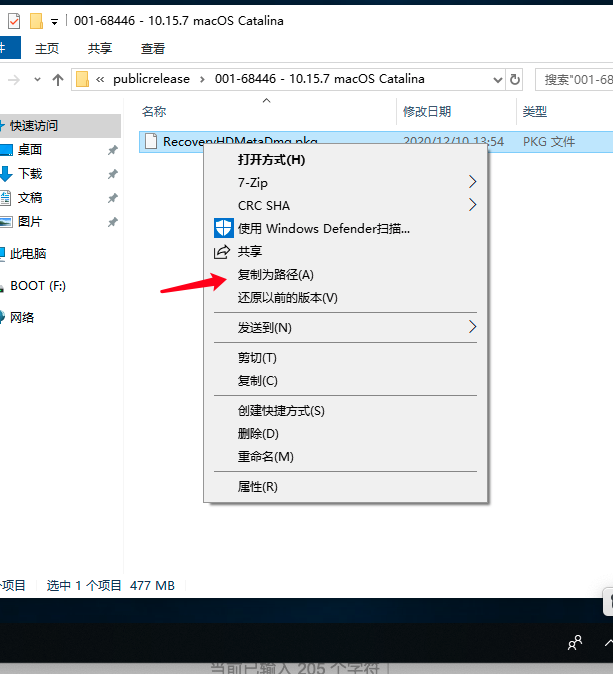This screenshot has width=613, height=674.
Task: Click the 477 MB size in status bar
Action: 152,585
